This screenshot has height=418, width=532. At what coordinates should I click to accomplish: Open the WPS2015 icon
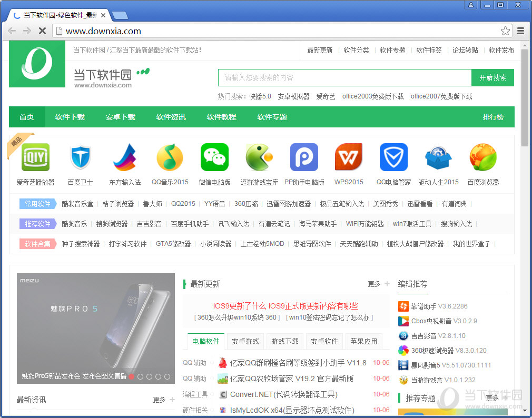(x=349, y=157)
